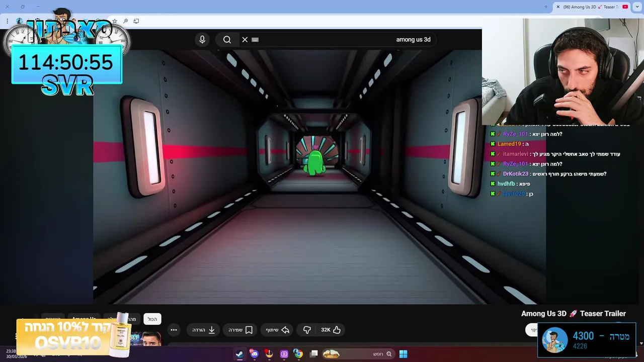Click chat username hvdhfb
This screenshot has width=644, height=362.
(x=506, y=184)
